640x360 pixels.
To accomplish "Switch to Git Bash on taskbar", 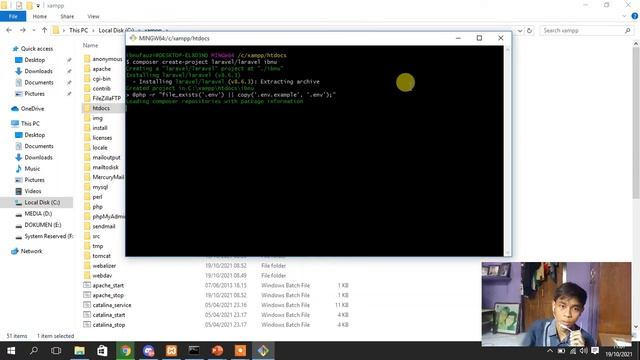I will [x=263, y=351].
